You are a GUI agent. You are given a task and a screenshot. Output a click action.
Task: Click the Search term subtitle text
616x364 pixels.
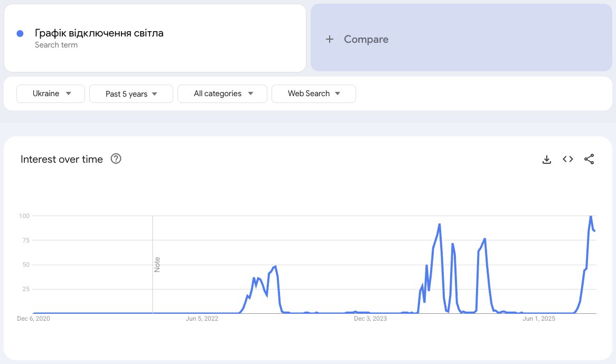pos(56,45)
